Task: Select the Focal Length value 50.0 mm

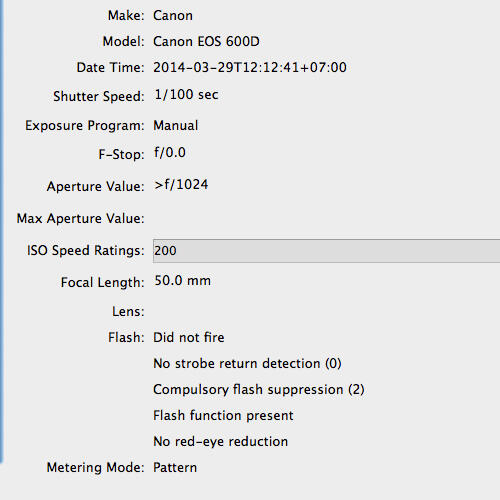Action: (183, 281)
